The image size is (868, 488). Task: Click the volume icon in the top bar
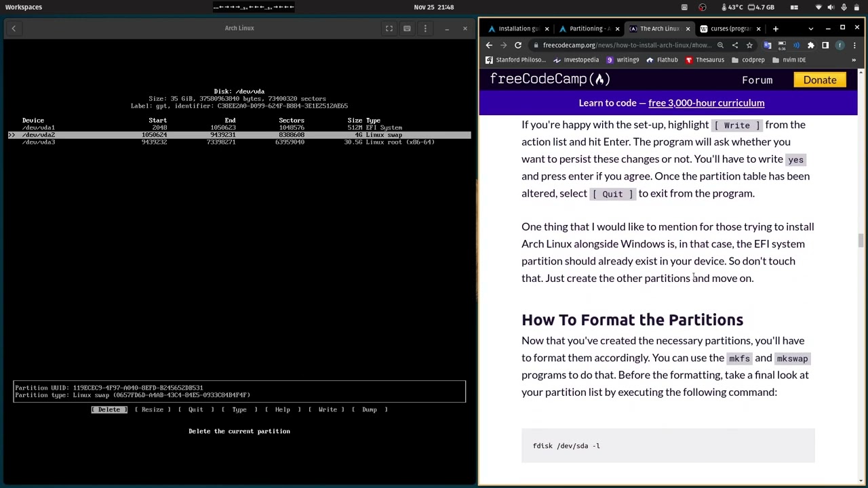(831, 7)
